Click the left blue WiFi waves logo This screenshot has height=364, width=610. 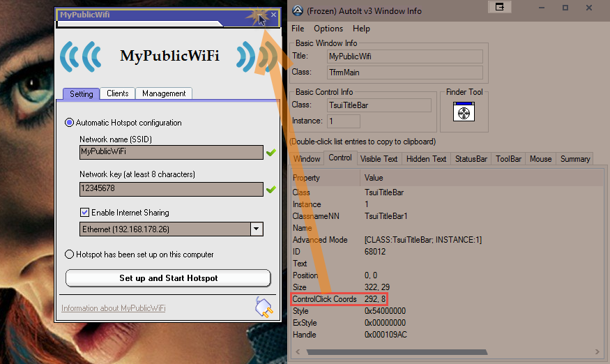[x=81, y=56]
